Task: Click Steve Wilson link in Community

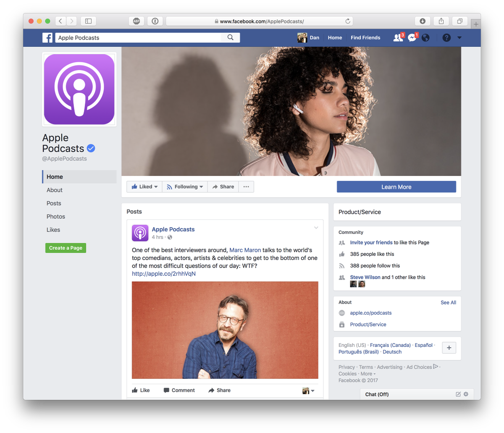Action: tap(365, 277)
